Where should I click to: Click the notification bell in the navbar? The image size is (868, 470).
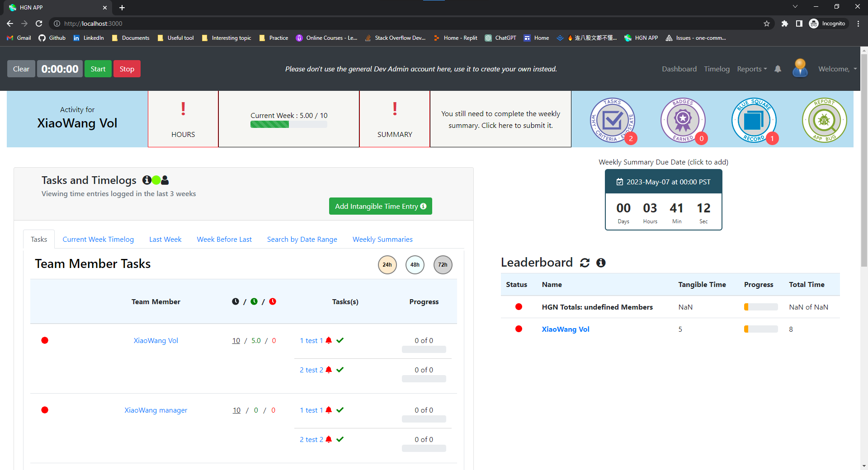tap(778, 69)
